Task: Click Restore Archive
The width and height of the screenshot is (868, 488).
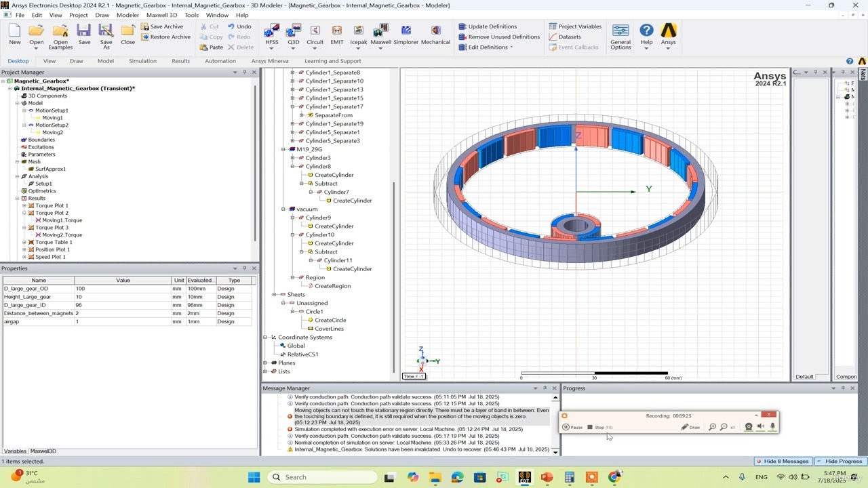Action: point(165,37)
